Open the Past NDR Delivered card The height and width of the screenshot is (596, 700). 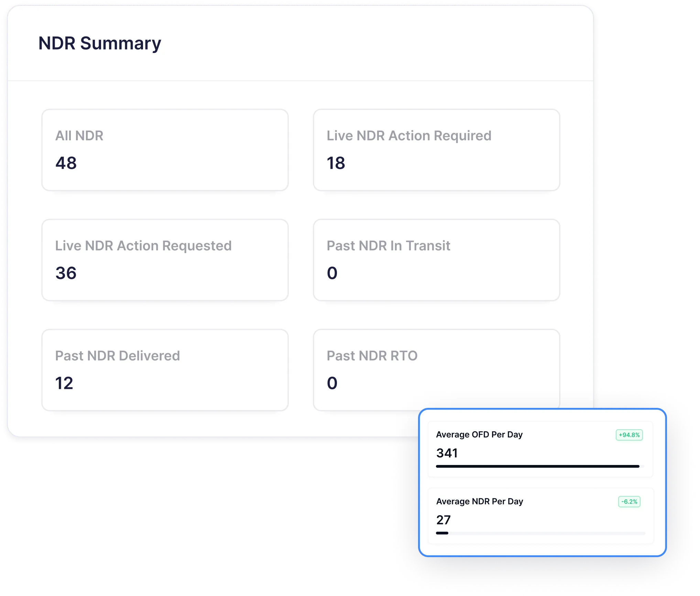pyautogui.click(x=165, y=370)
